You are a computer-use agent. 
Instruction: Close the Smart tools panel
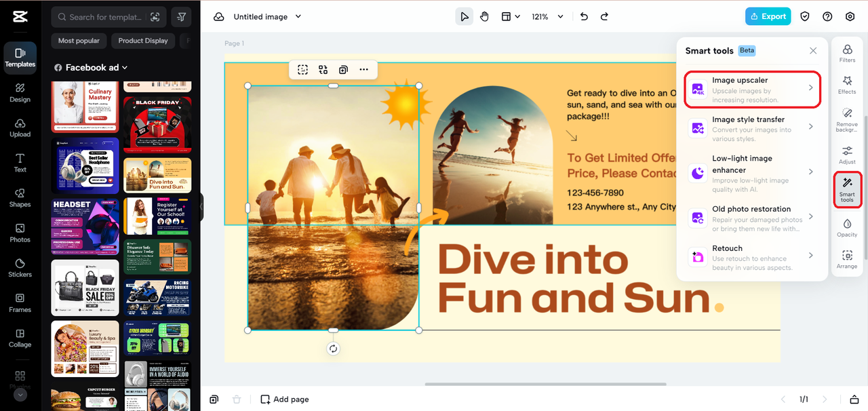coord(813,51)
